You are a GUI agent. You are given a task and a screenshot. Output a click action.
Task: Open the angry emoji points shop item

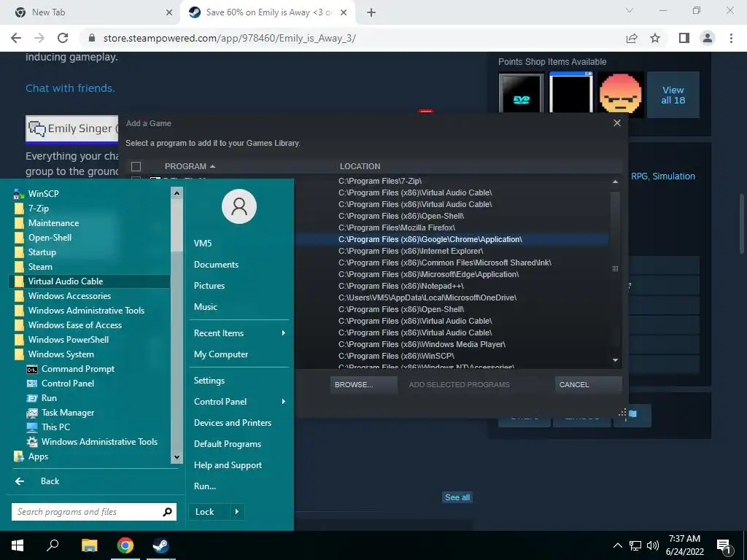[x=620, y=94]
